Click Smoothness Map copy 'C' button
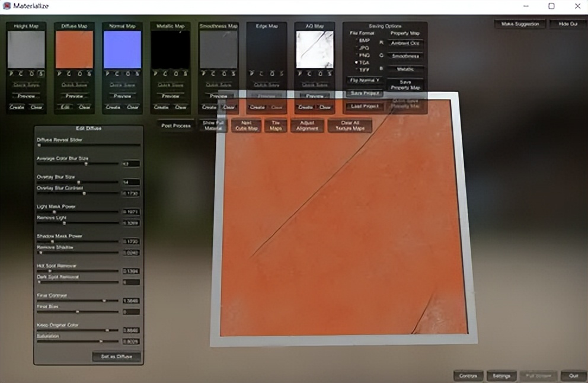The height and width of the screenshot is (383, 588). point(213,74)
